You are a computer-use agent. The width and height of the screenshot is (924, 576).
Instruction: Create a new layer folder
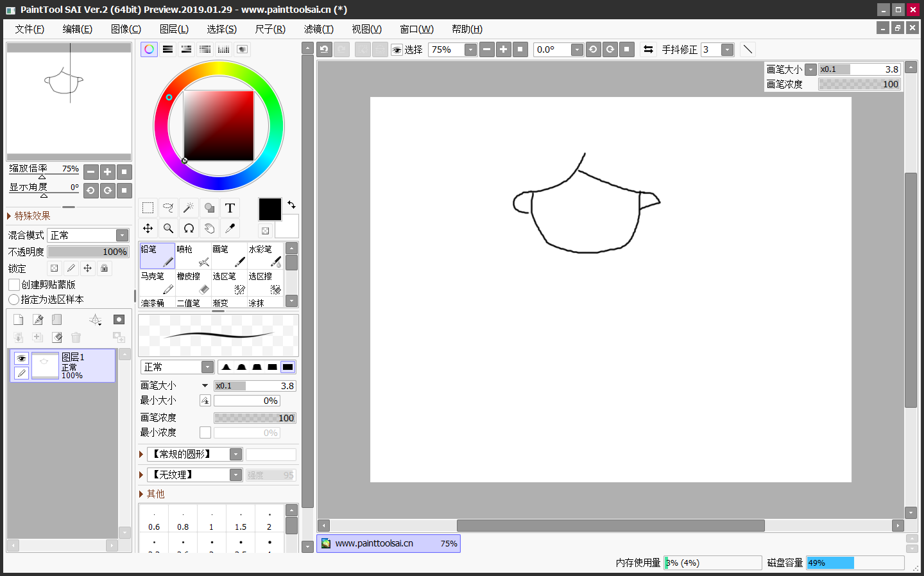click(x=57, y=320)
